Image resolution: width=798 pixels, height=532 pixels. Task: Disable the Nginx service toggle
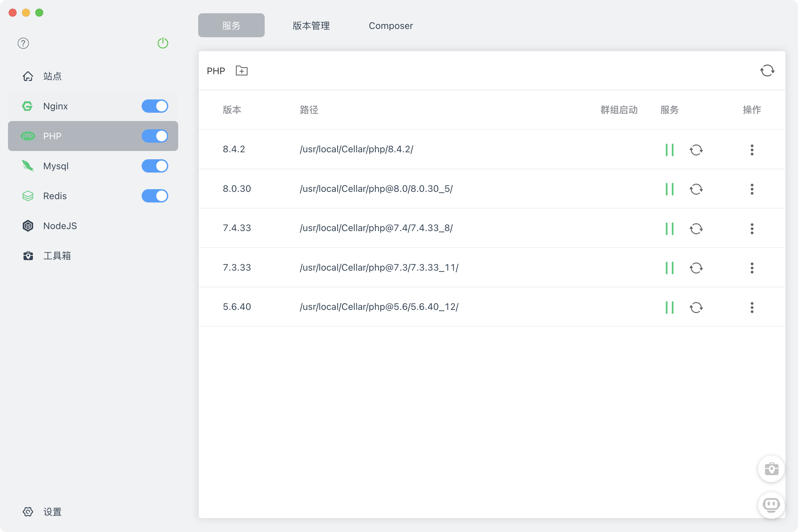pos(155,106)
